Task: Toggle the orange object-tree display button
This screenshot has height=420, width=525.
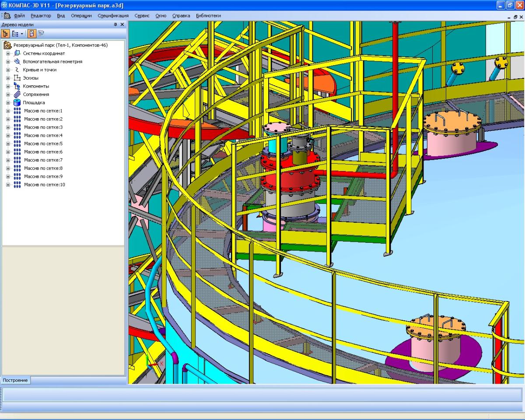Action: (32, 33)
